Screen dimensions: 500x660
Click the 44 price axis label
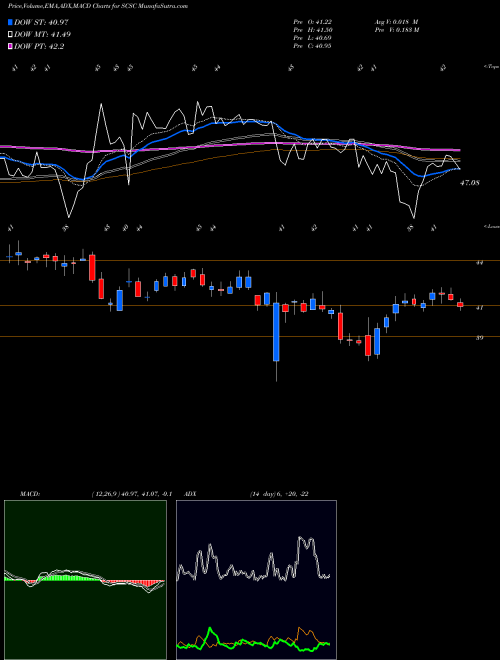[x=479, y=263]
